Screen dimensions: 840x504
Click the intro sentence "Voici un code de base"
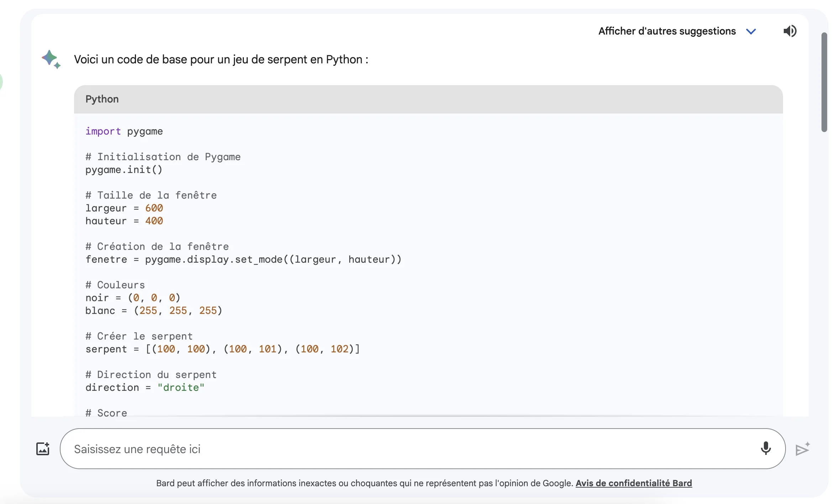[x=221, y=59]
